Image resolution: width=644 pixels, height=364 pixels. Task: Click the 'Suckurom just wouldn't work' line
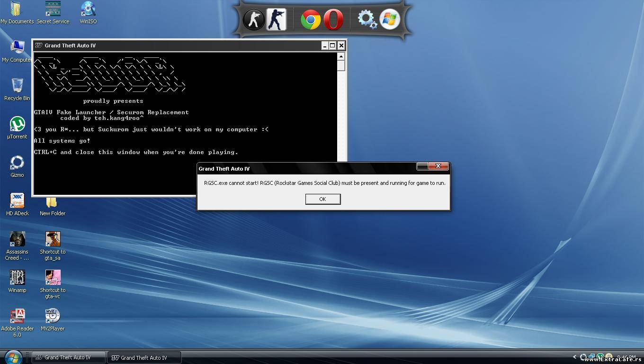pos(151,129)
